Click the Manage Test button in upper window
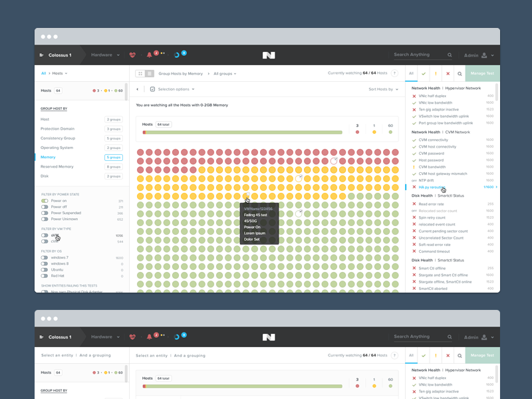Screen dimensions: 532x399 (x=482, y=74)
